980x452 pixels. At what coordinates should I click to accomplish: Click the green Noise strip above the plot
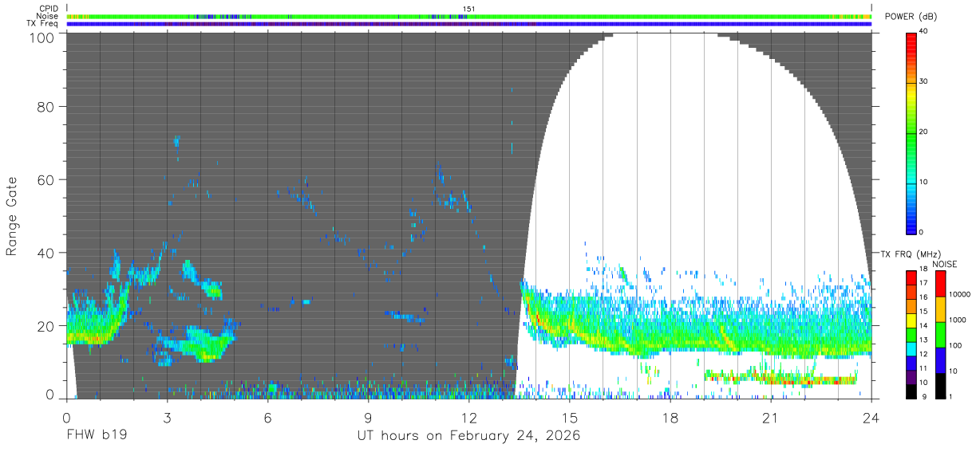469,16
